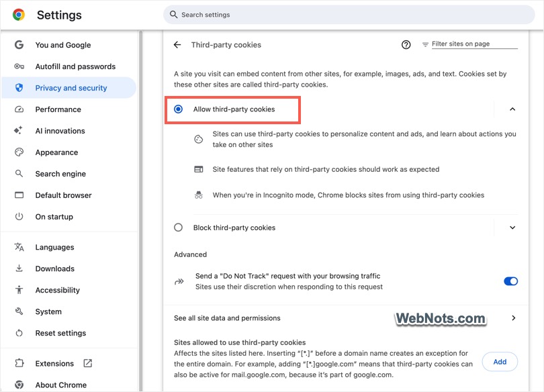The width and height of the screenshot is (544, 392).
Task: Click the Default browser window icon
Action: tap(19, 195)
